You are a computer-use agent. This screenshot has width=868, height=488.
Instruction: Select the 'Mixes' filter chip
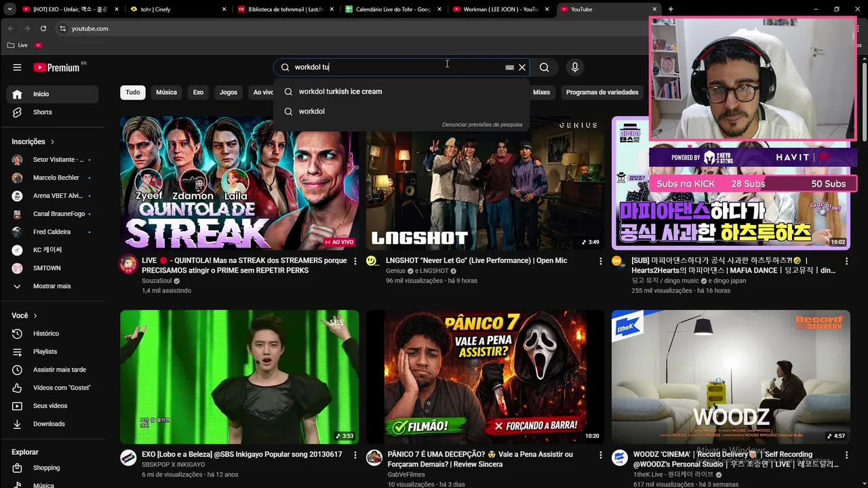[541, 92]
